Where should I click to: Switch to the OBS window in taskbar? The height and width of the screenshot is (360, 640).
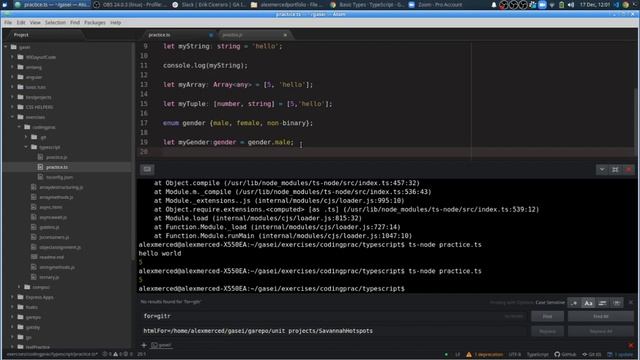click(131, 4)
